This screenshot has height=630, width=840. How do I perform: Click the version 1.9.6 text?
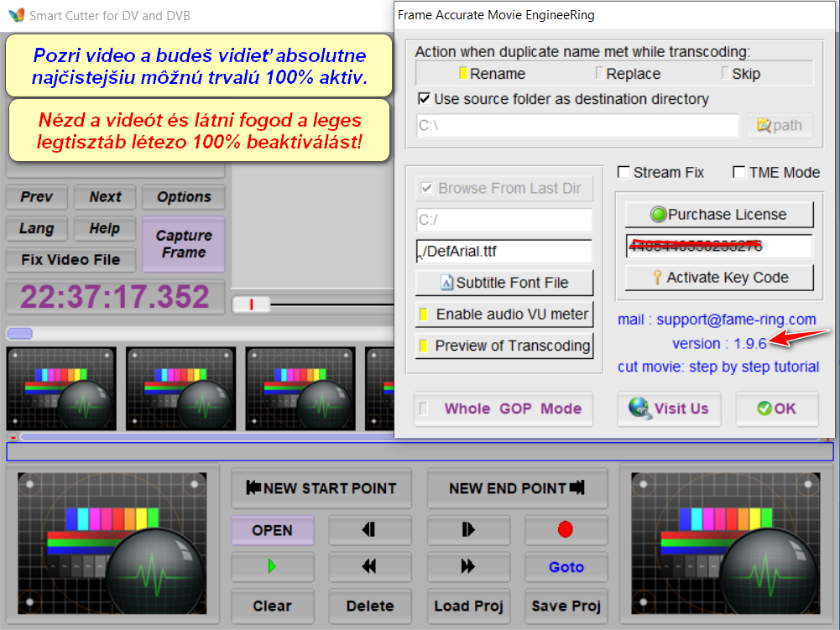(x=719, y=343)
